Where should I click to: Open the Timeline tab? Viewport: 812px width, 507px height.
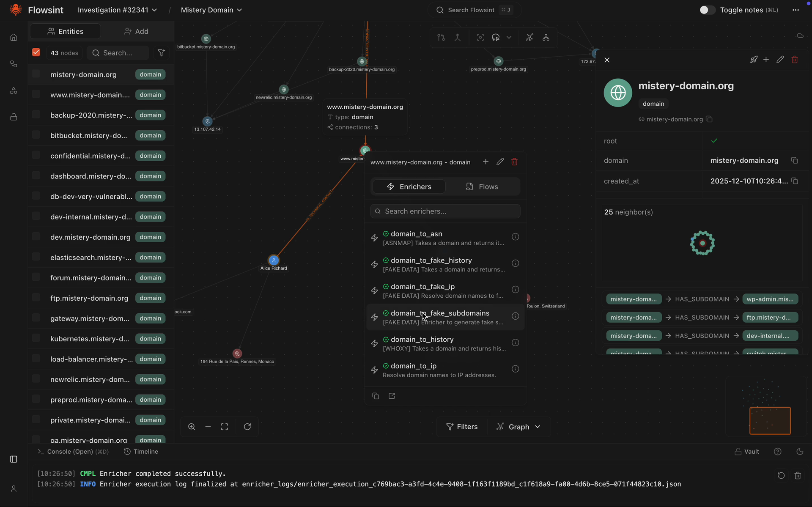coord(141,452)
